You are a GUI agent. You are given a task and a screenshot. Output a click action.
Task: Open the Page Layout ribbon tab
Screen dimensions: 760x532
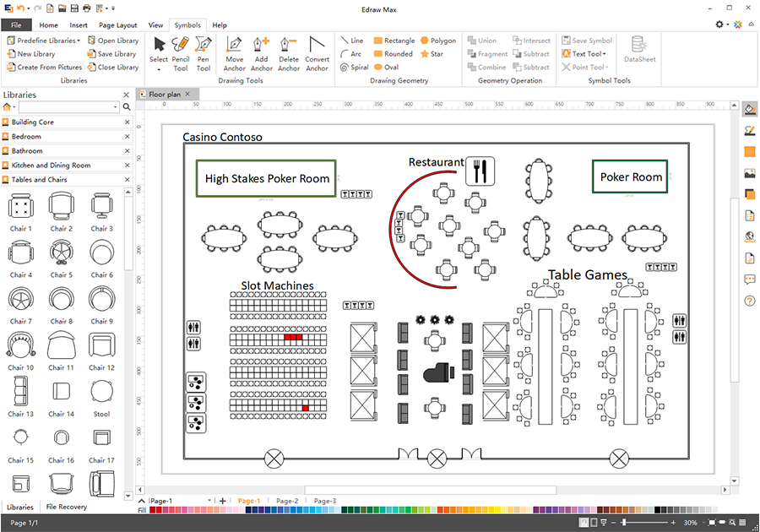(x=117, y=25)
